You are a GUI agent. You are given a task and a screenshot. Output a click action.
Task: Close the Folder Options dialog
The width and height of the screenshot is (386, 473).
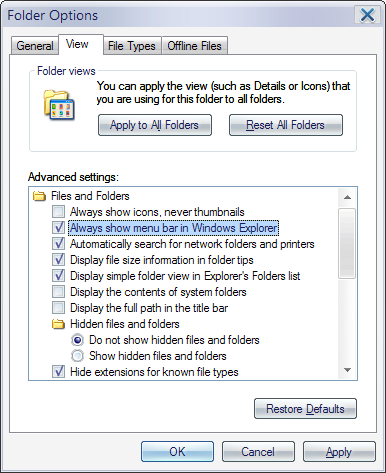[367, 15]
